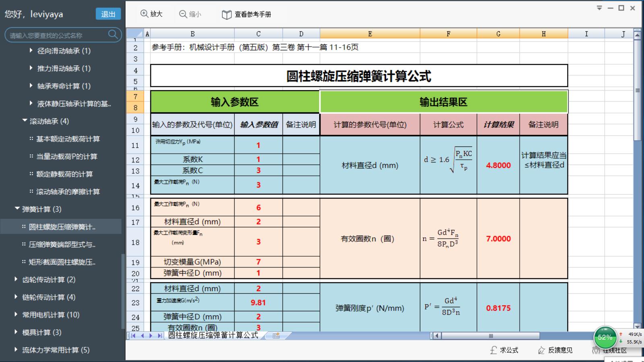
Task: Go to next sheet tab arrow
Action: (151, 335)
